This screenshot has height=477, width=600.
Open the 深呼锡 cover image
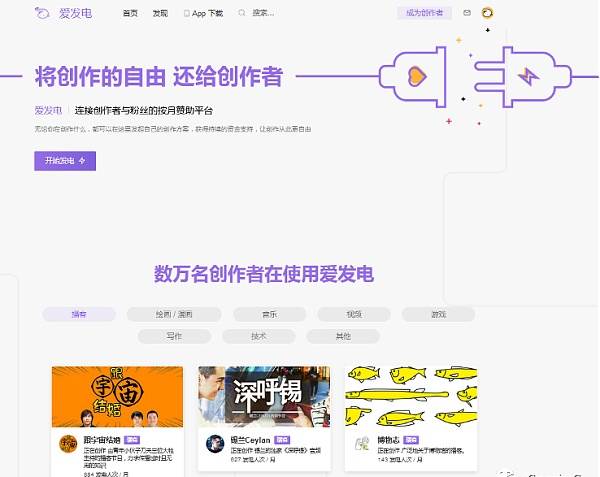(x=264, y=397)
